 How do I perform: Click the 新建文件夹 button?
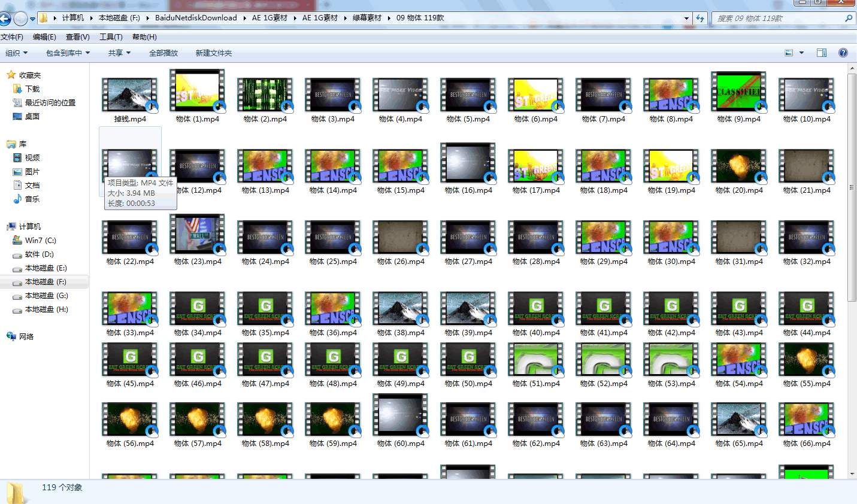213,53
